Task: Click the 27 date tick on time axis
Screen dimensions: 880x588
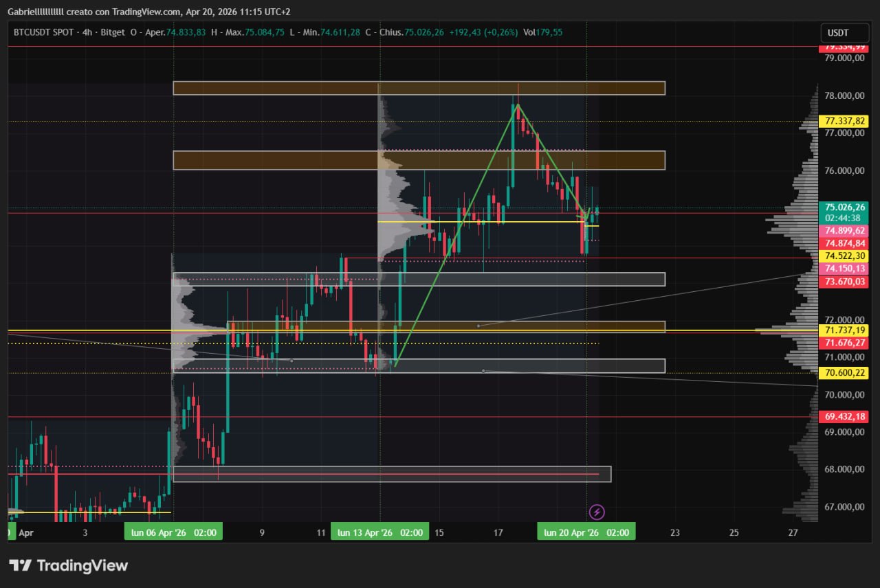Action: point(793,532)
